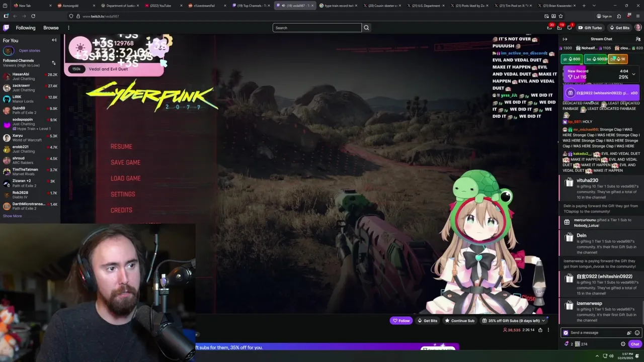This screenshot has width=644, height=362.
Task: Click the chat celebration sparkle icon
Action: point(629,333)
